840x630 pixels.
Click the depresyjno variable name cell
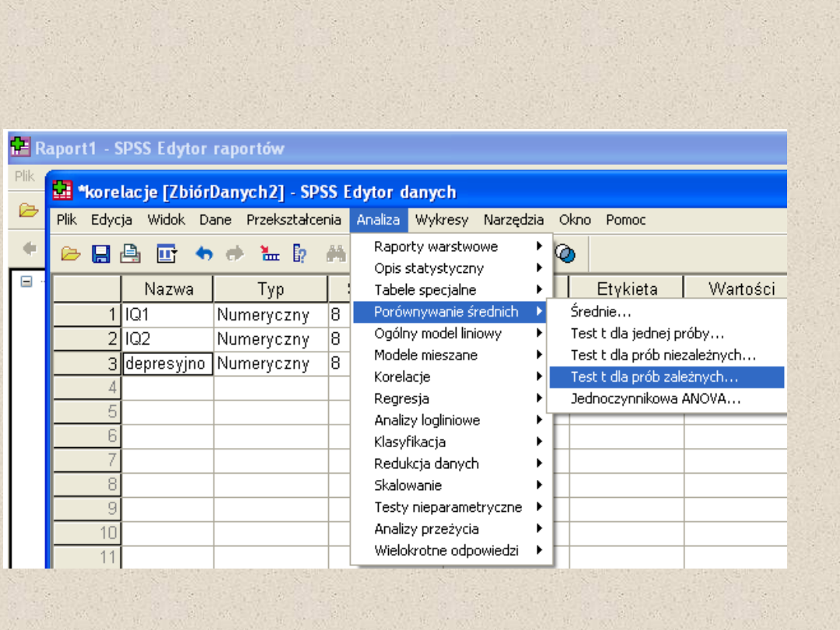[x=167, y=363]
